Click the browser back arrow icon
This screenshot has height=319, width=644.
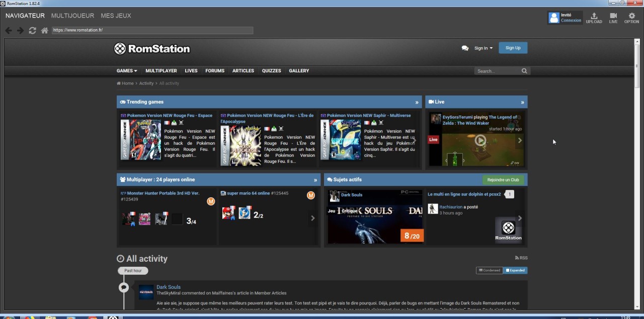click(x=9, y=31)
